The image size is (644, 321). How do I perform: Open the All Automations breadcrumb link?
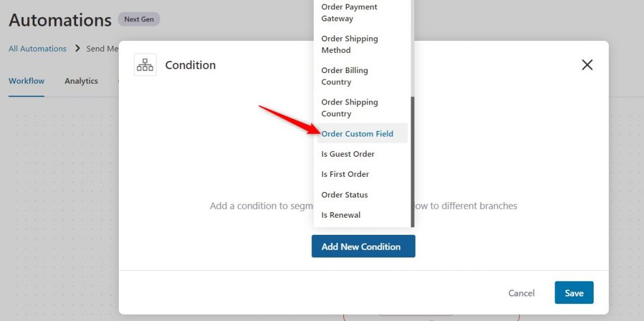coord(37,48)
